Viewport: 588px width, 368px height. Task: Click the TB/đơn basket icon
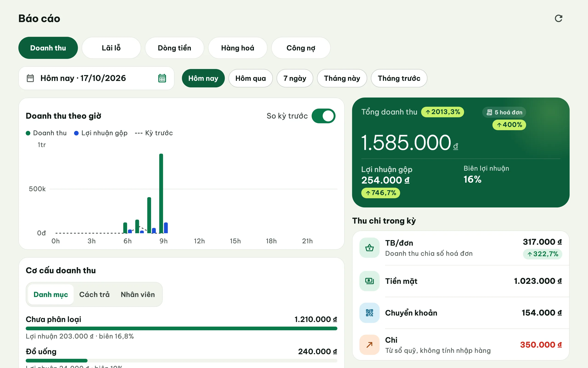369,248
